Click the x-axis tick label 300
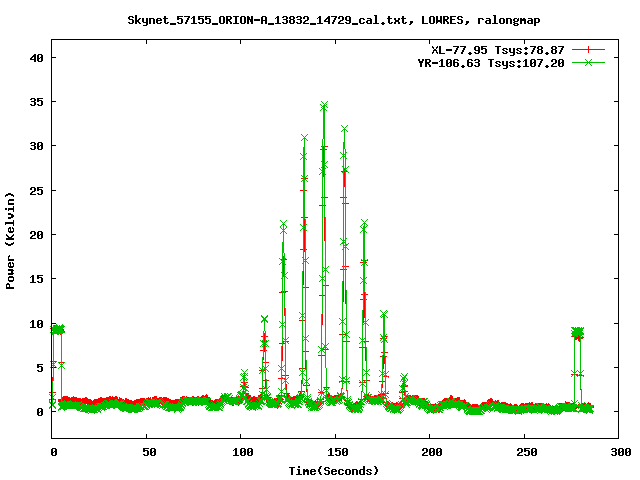 pyautogui.click(x=620, y=452)
